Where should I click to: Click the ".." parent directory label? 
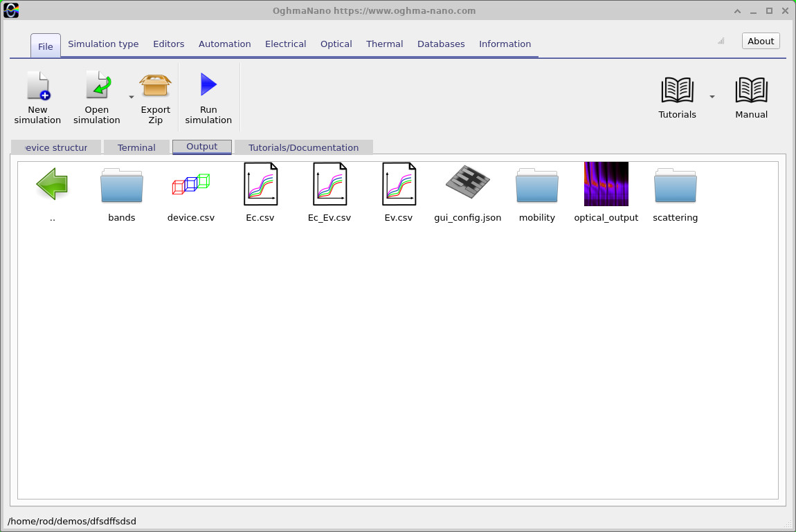click(53, 219)
